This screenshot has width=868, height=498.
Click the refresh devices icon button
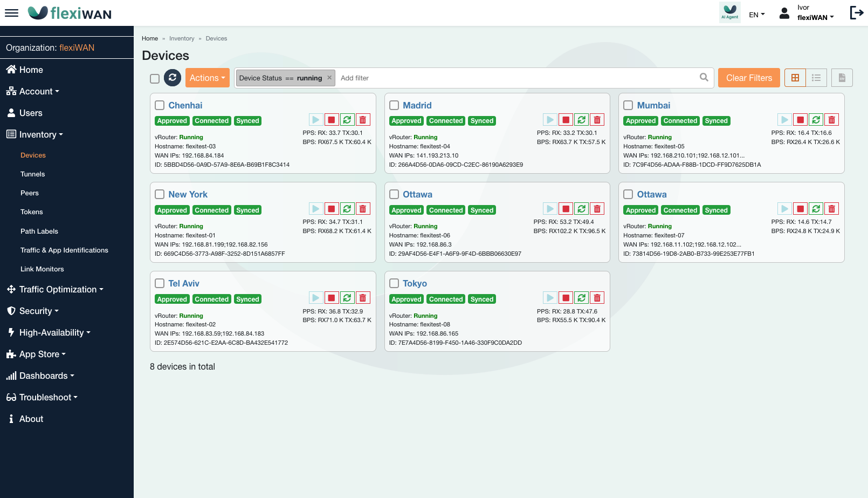tap(173, 78)
